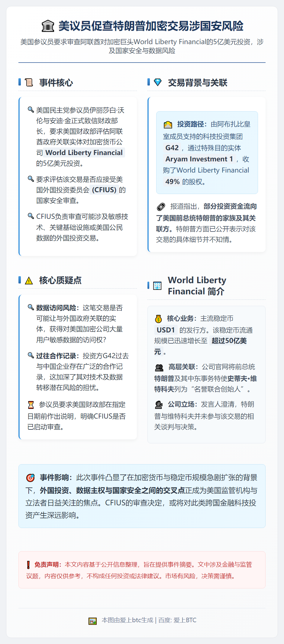Click the text 市场有风险，决策需谨慎
Image resolution: width=284 pixels, height=644 pixels.
coord(200,576)
